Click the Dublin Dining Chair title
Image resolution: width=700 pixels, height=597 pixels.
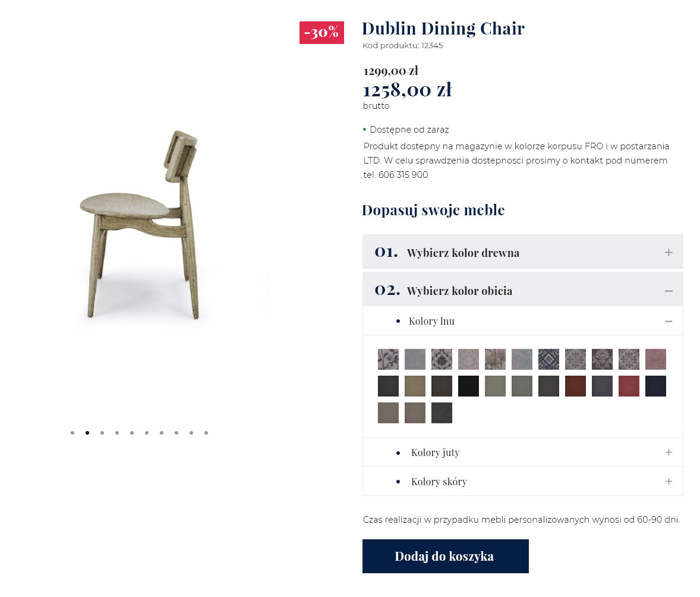click(x=443, y=29)
